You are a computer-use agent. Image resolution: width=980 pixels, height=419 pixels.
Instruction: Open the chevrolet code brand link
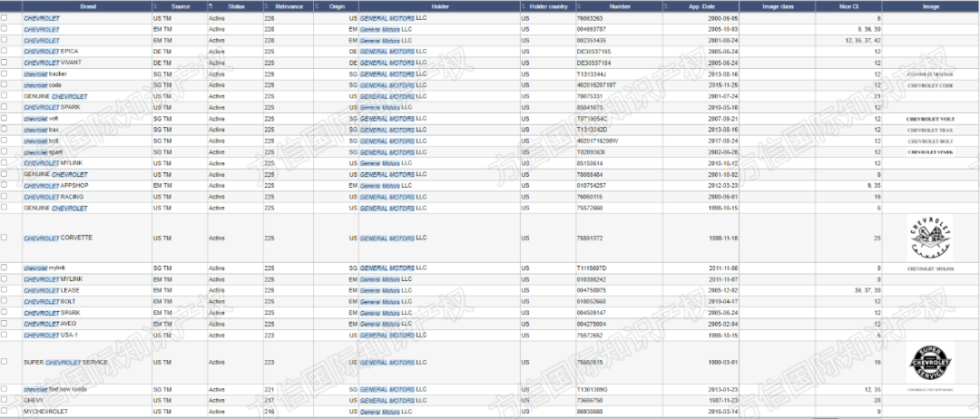[x=43, y=85]
